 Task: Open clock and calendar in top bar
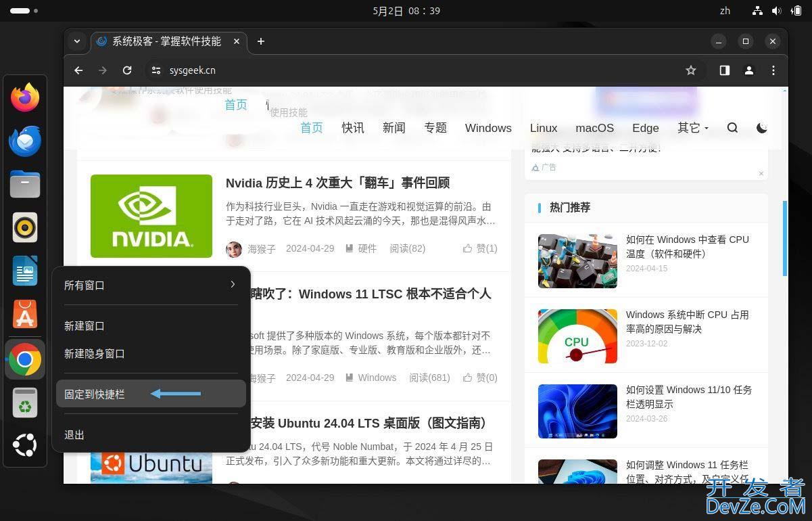pyautogui.click(x=406, y=11)
